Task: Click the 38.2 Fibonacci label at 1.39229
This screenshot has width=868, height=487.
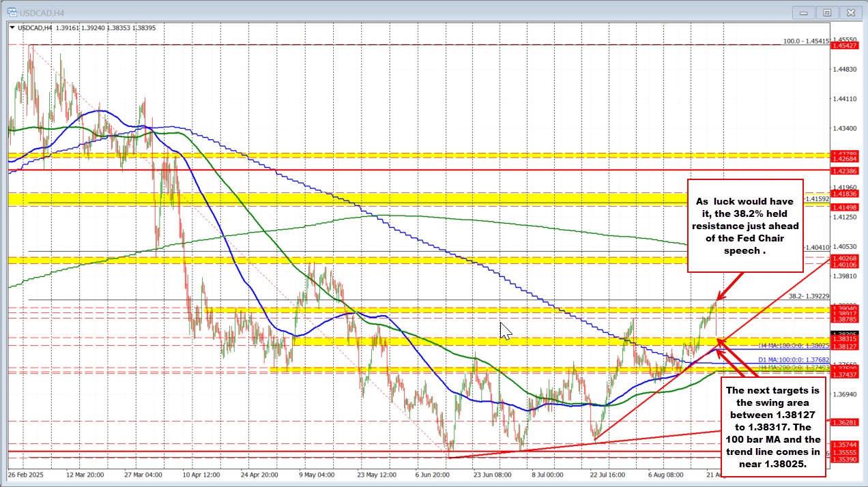Action: tap(808, 297)
